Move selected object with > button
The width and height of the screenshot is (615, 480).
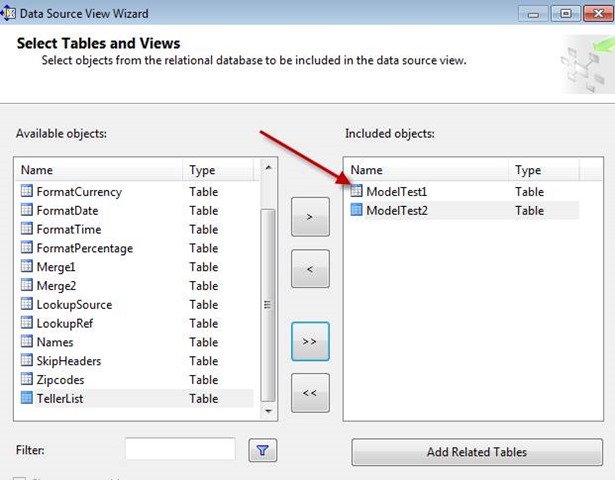point(310,217)
